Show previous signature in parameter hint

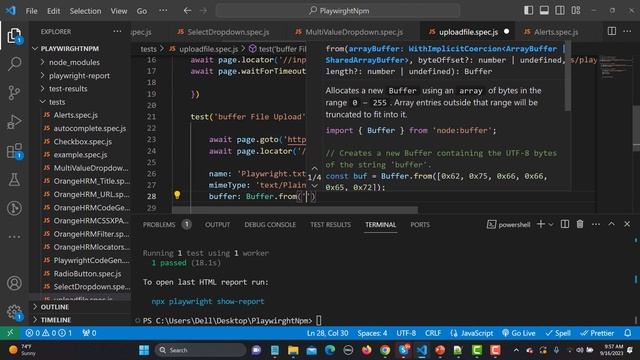(314, 168)
